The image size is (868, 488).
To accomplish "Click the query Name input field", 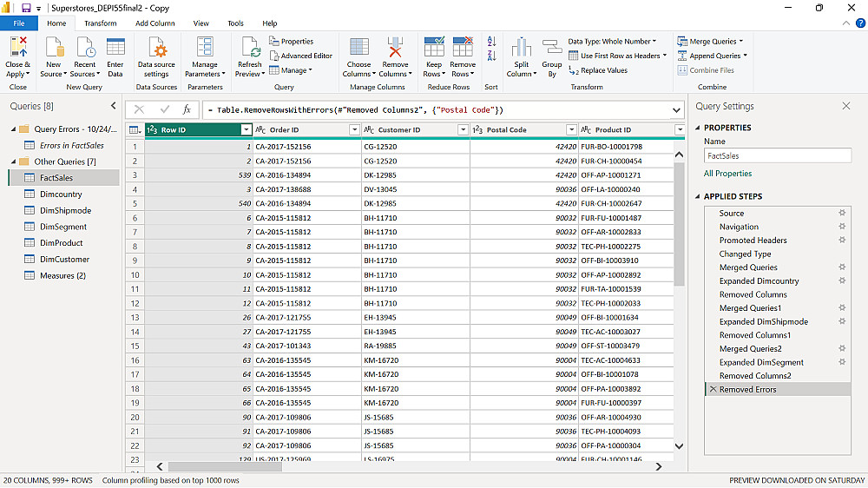I will point(777,156).
